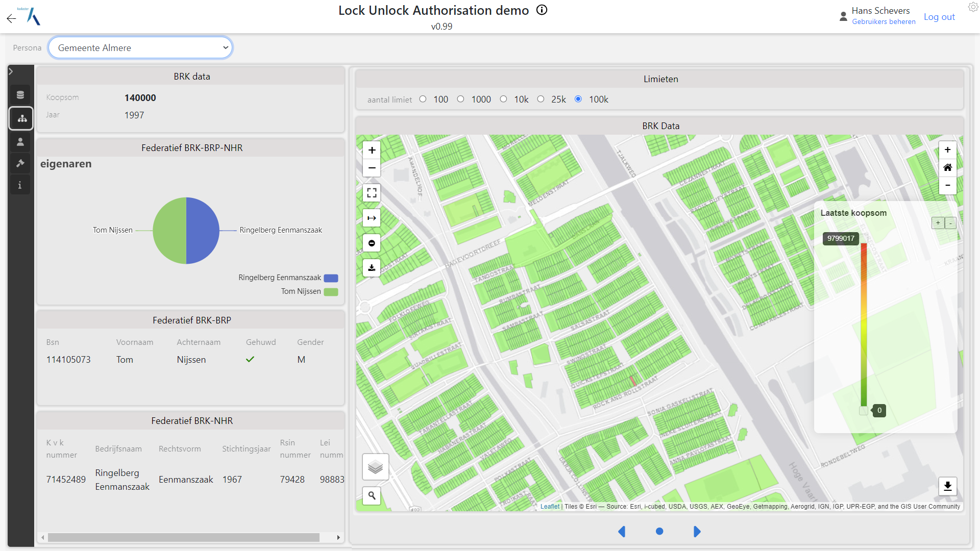Click the minus/filter icon on map toolbar
The width and height of the screenshot is (980, 551).
(373, 242)
